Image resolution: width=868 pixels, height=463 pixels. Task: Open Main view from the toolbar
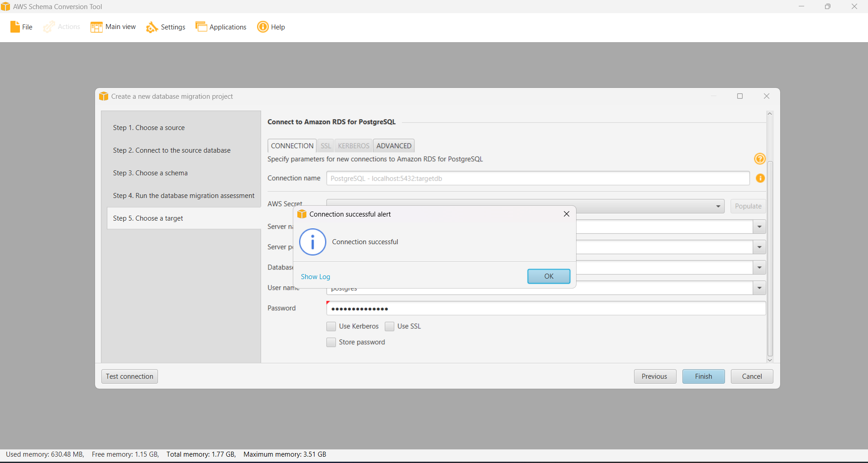click(113, 27)
